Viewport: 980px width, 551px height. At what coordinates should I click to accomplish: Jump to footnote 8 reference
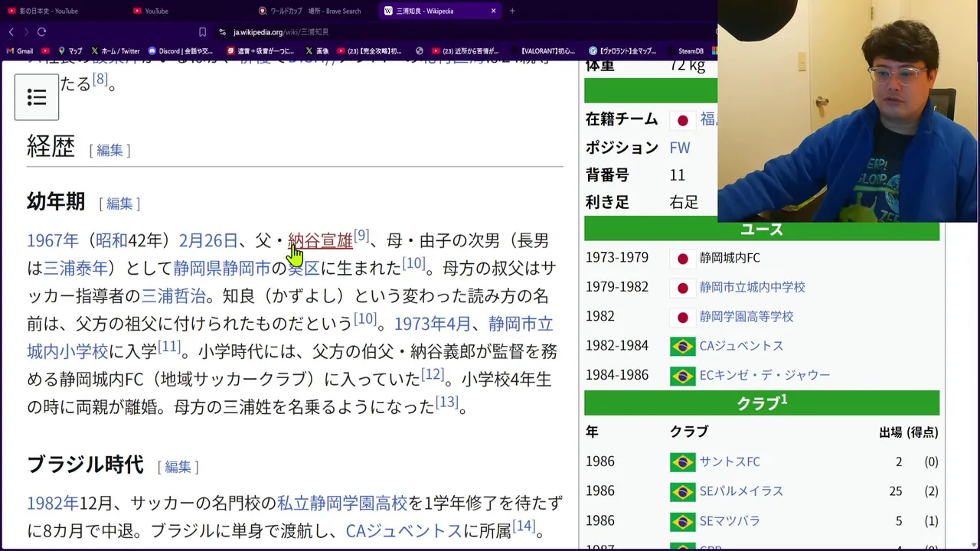(x=100, y=79)
